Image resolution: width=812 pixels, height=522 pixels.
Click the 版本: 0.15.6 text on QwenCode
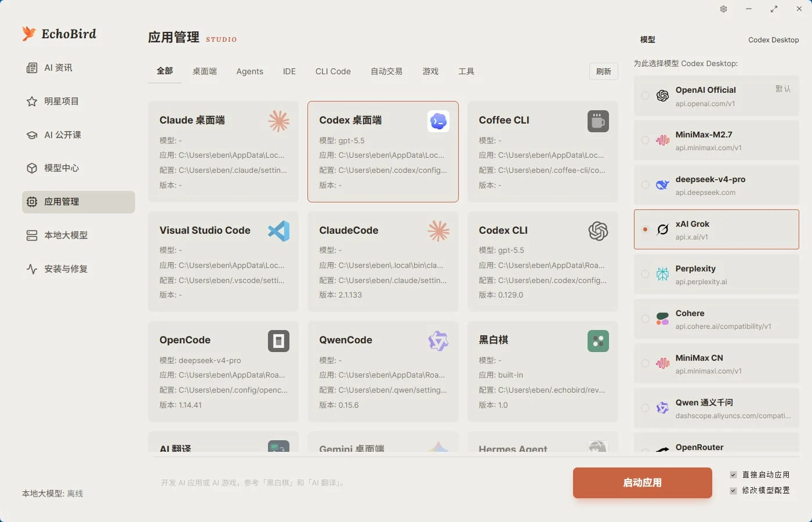coord(339,405)
